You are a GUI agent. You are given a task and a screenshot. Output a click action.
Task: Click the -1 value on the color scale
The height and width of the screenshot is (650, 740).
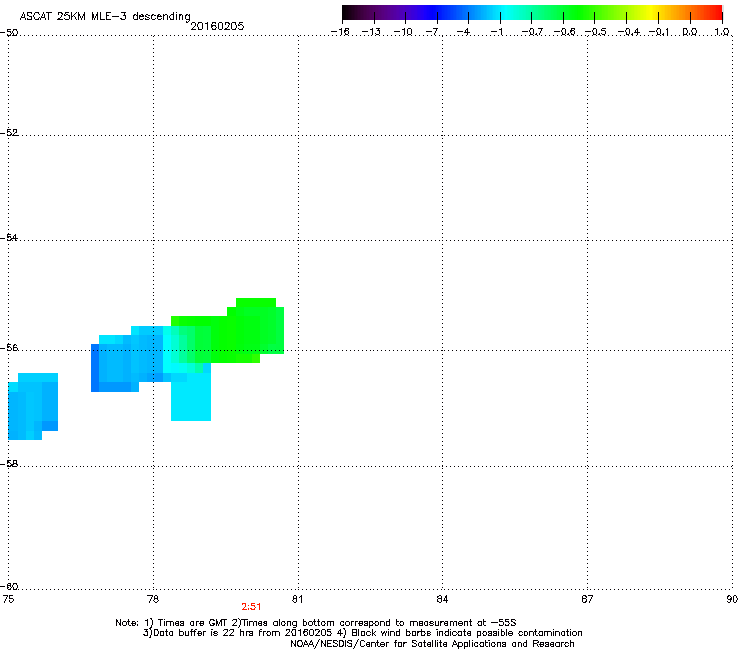coord(496,32)
